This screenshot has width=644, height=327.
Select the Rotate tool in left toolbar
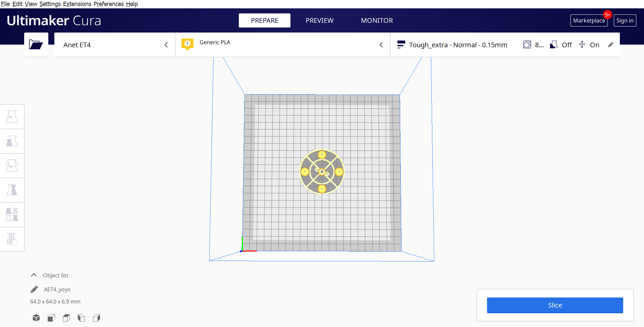(12, 166)
